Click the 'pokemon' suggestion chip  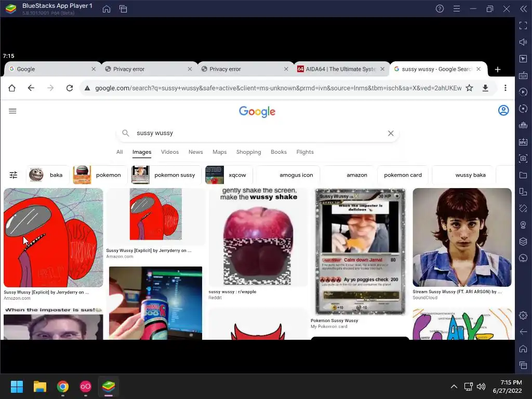[100, 175]
